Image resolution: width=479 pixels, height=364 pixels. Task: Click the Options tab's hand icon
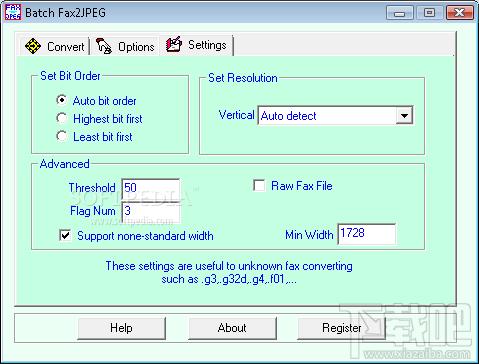click(104, 46)
